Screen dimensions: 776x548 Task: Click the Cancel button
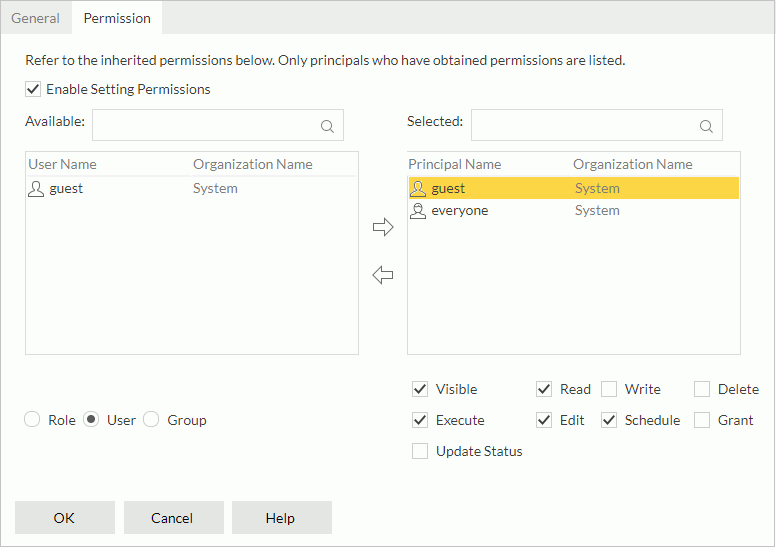tap(172, 518)
